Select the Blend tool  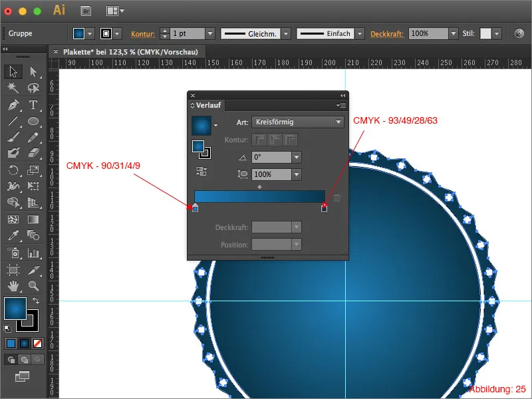pyautogui.click(x=33, y=235)
